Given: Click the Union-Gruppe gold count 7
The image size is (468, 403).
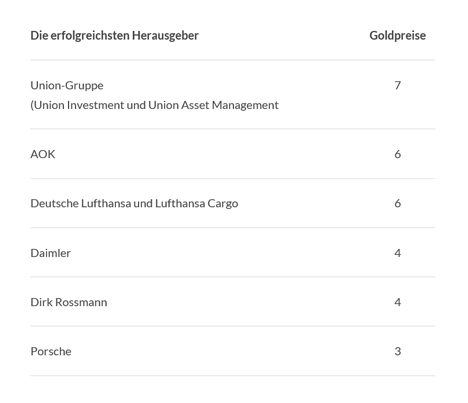Looking at the screenshot, I should coord(397,85).
